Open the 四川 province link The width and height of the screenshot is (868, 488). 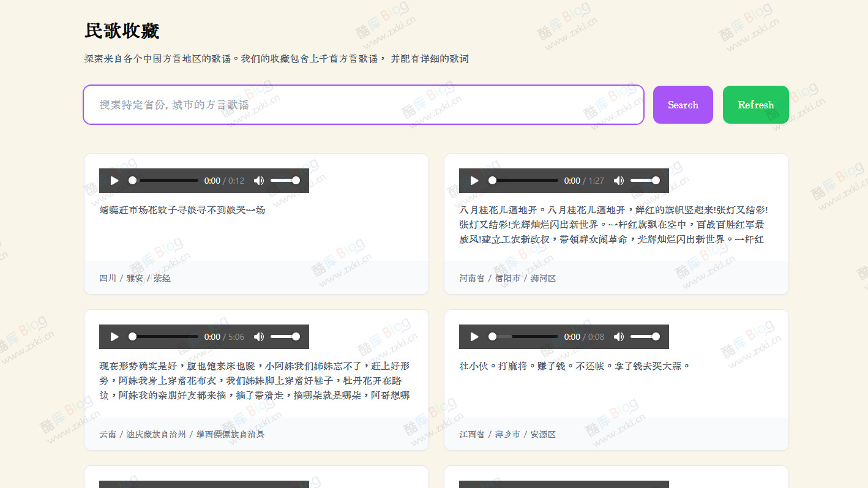[x=108, y=277]
